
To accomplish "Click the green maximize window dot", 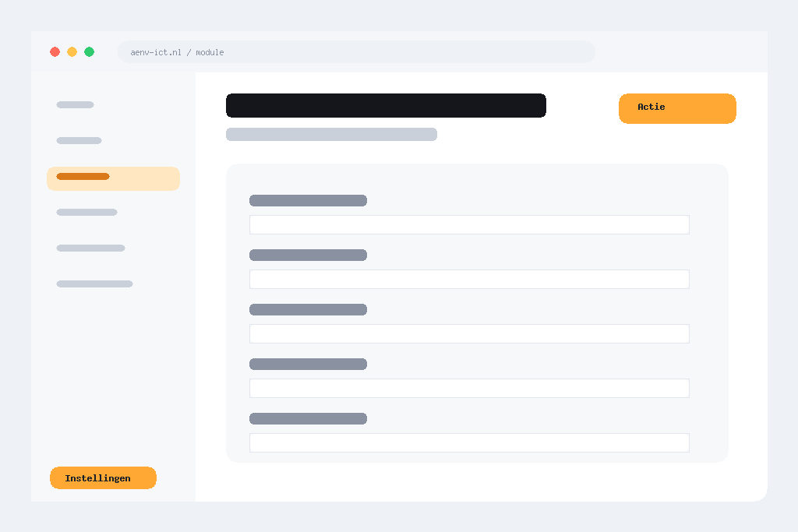I will point(89,52).
